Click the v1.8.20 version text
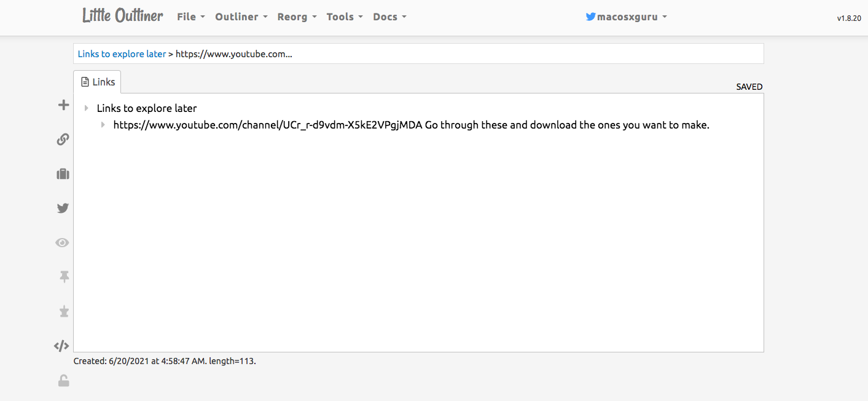868x401 pixels. tap(850, 18)
